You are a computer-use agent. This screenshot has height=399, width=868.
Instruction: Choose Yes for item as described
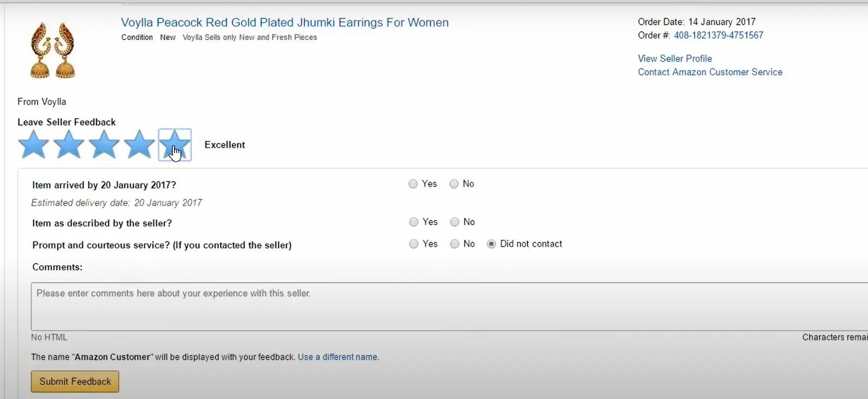coord(413,222)
